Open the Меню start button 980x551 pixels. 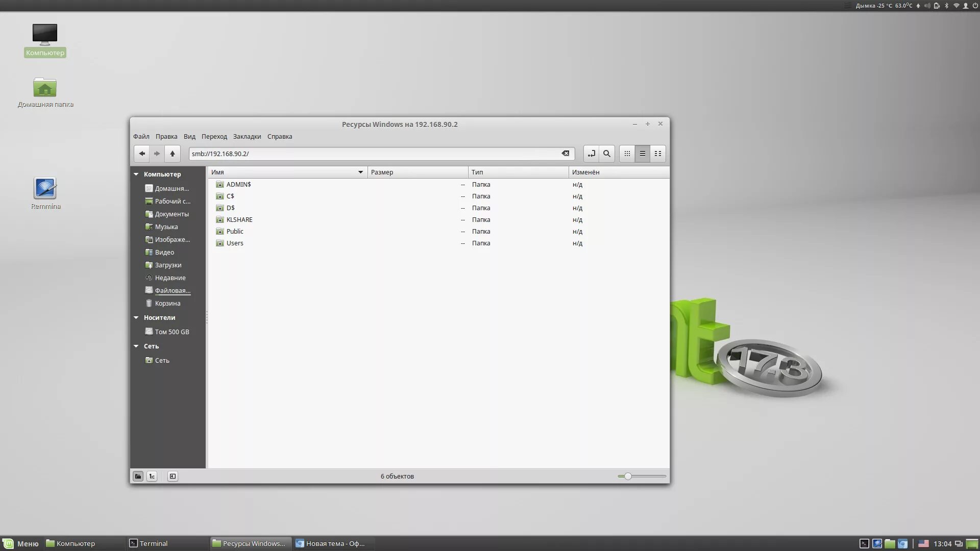(21, 544)
